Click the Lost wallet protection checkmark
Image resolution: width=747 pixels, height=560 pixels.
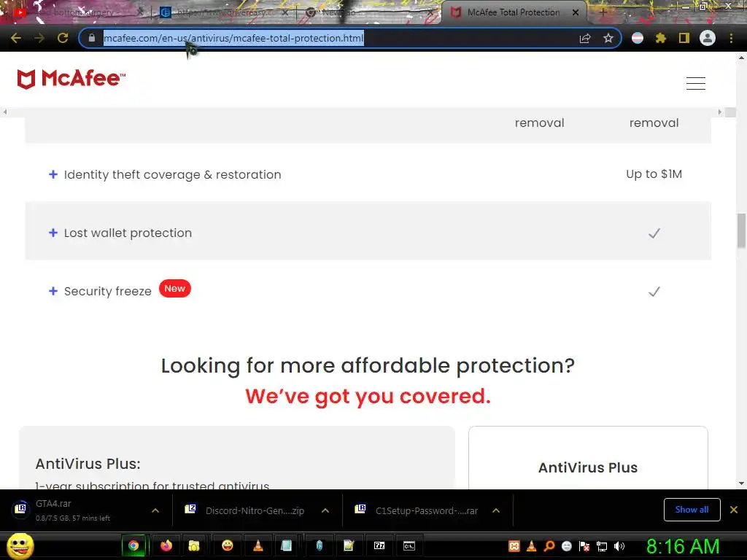pos(654,233)
